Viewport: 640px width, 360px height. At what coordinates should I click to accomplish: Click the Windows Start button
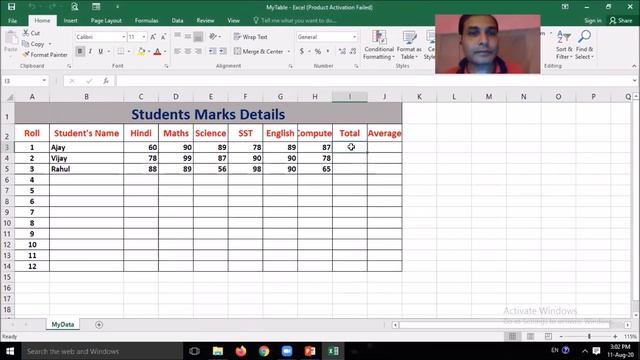pyautogui.click(x=10, y=351)
